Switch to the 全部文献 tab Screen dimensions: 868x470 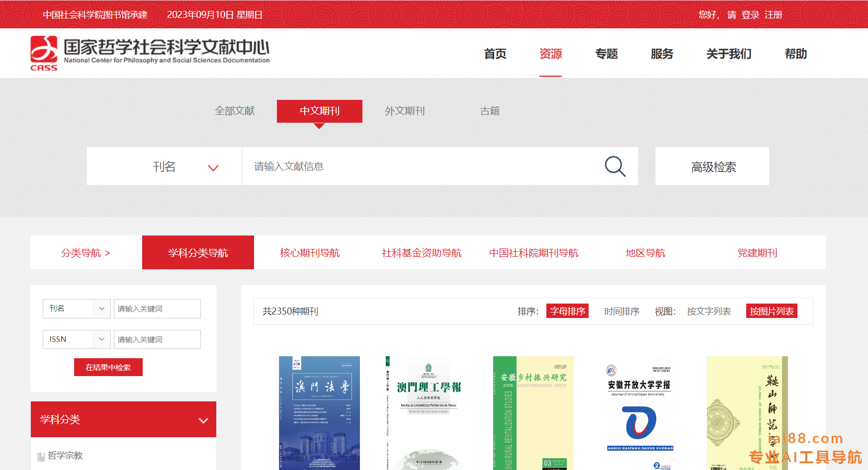pos(235,111)
